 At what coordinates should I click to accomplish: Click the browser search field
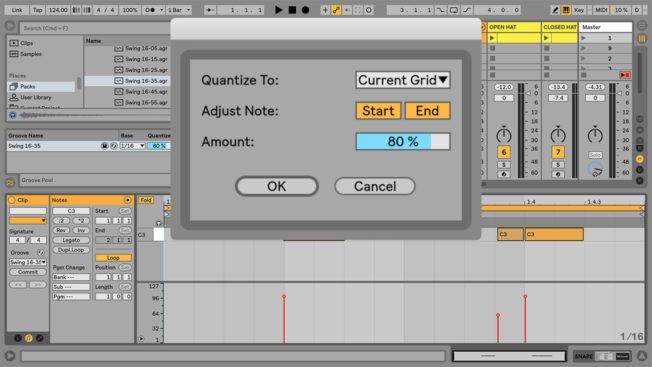click(95, 28)
